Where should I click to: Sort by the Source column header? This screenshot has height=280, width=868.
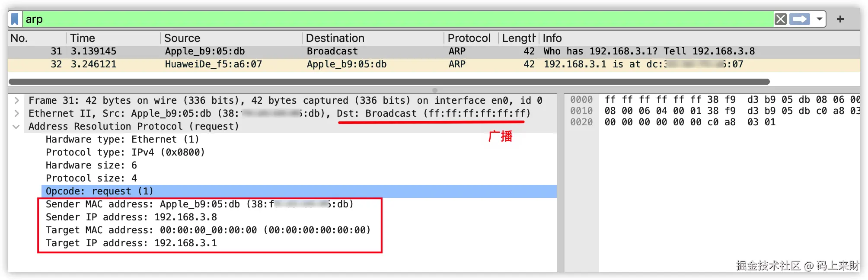pos(231,38)
